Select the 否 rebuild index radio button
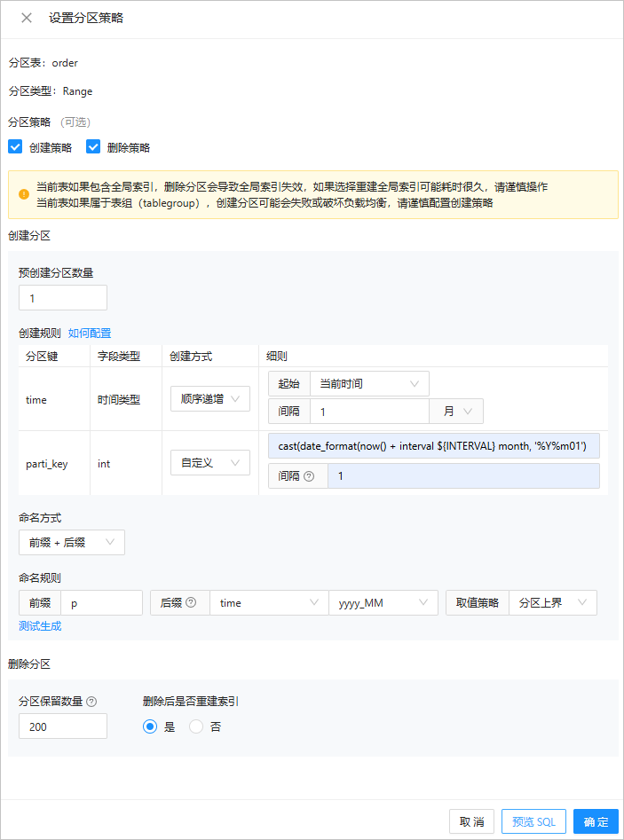Viewport: 624px width, 840px height. click(x=196, y=727)
